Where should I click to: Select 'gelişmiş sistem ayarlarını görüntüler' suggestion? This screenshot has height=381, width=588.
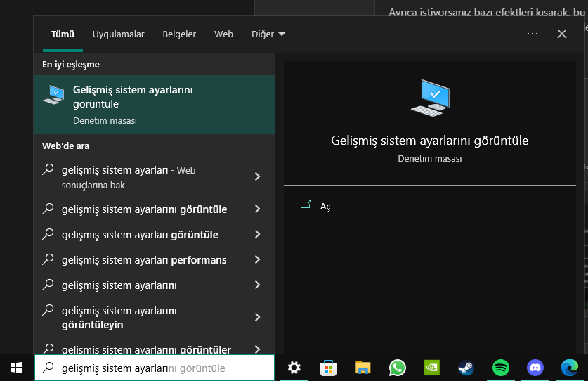coord(154,347)
